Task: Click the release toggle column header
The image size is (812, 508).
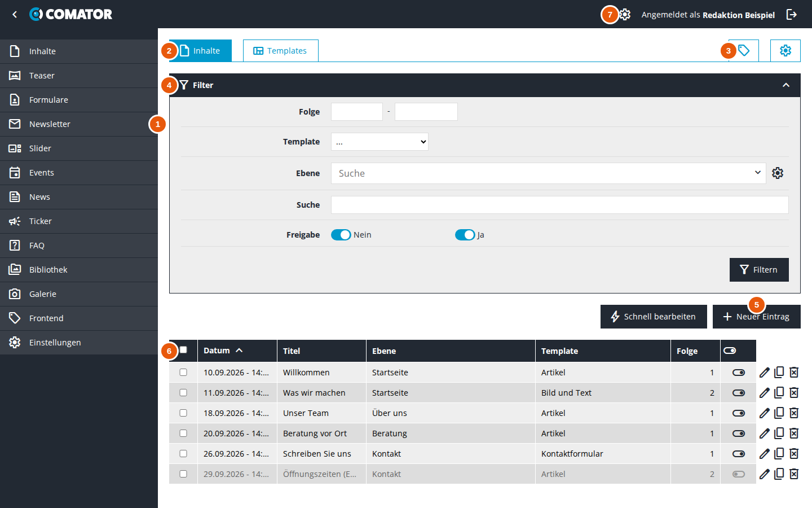Action: (x=738, y=351)
